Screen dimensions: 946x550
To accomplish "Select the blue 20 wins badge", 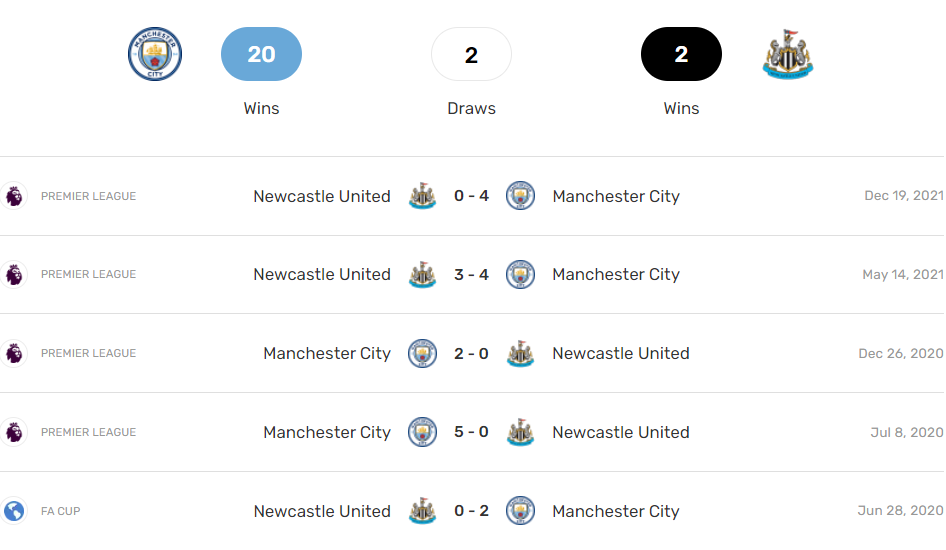I will 261,54.
